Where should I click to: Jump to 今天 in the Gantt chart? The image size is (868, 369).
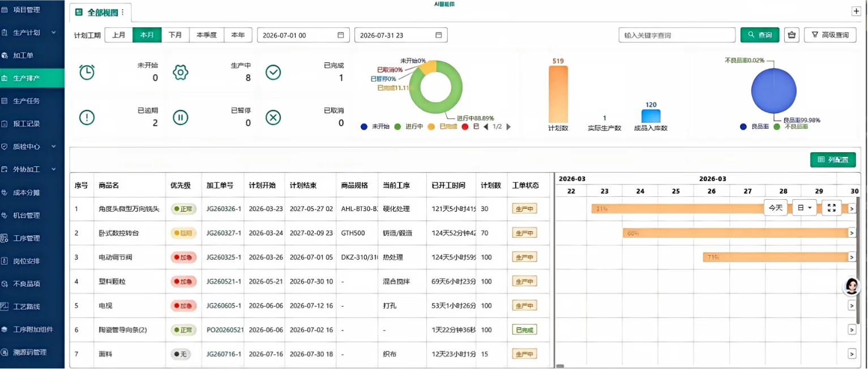(776, 208)
